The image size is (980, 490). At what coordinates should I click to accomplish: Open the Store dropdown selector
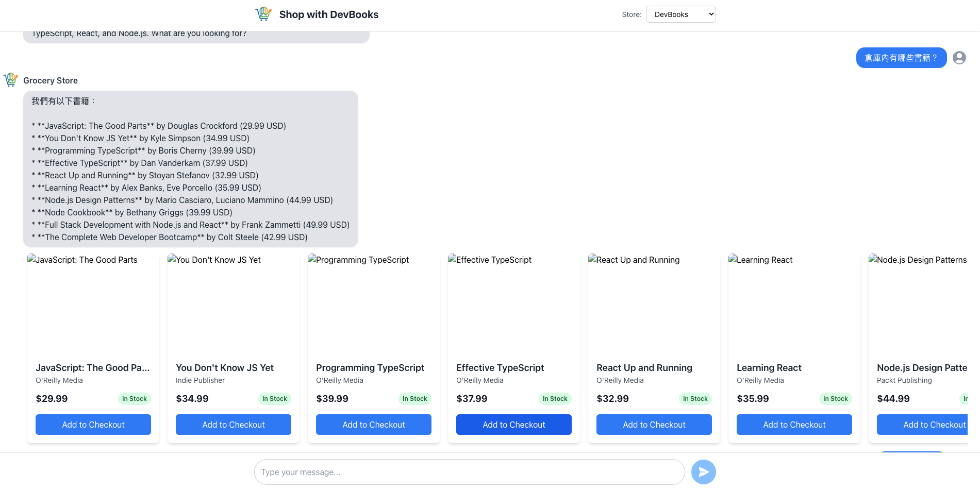click(x=680, y=14)
